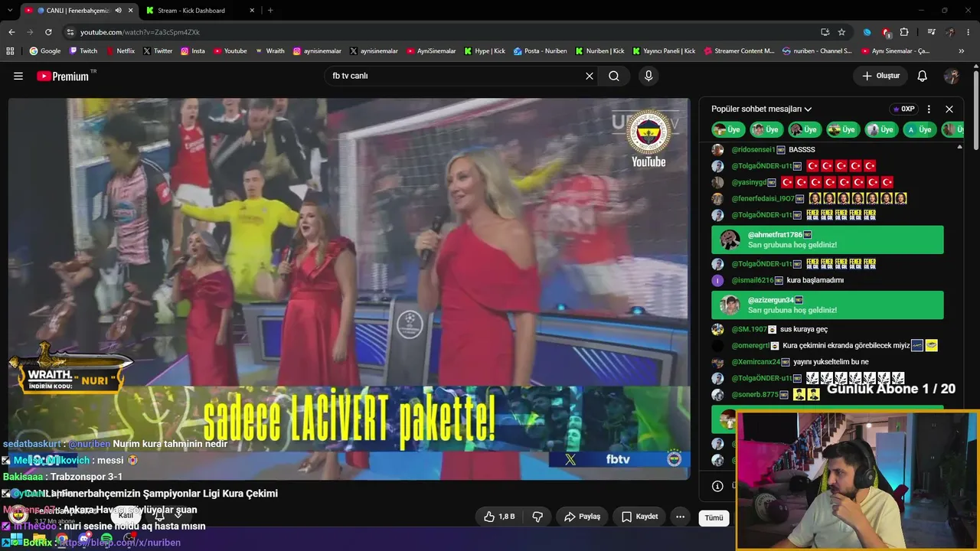Open @Xemircanx24 chat username
The height and width of the screenshot is (551, 980).
point(756,362)
